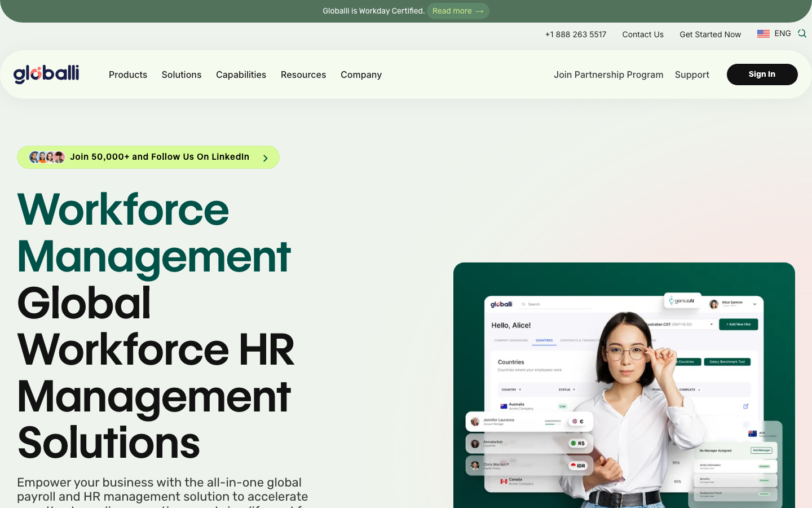Click the search magnifier icon

(802, 34)
